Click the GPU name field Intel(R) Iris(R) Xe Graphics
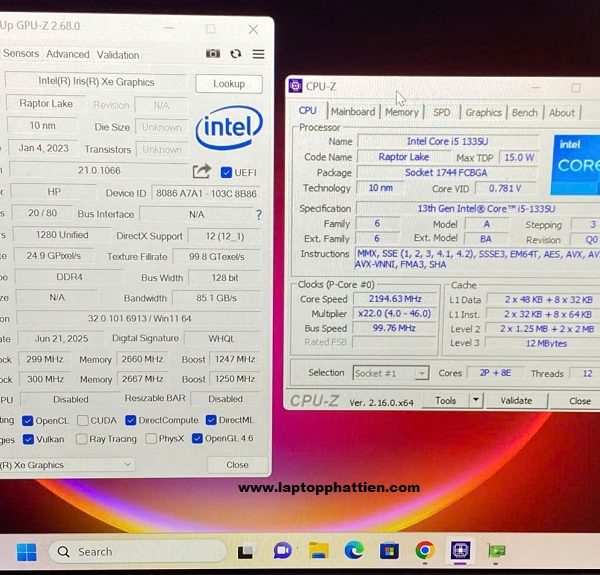Screen dimensions: 600x575 tap(96, 82)
